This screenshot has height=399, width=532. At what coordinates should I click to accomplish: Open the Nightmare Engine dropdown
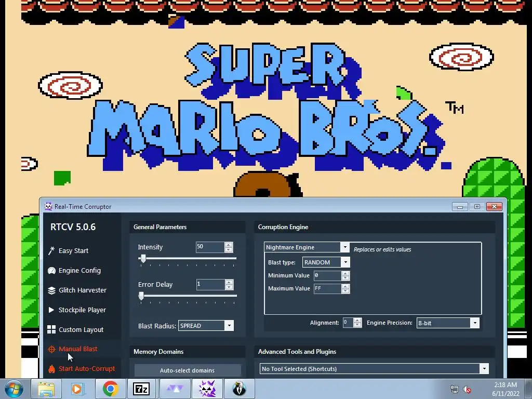(345, 247)
